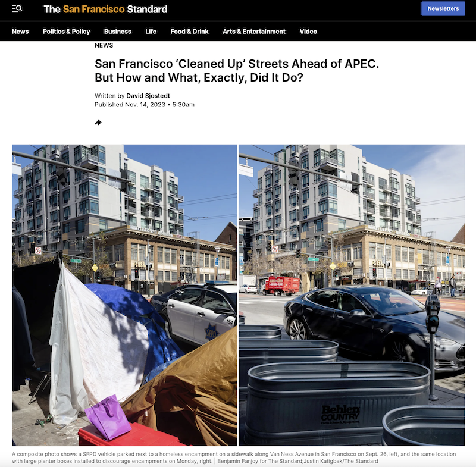Click the share arrow icon
This screenshot has width=476, height=467.
point(98,123)
